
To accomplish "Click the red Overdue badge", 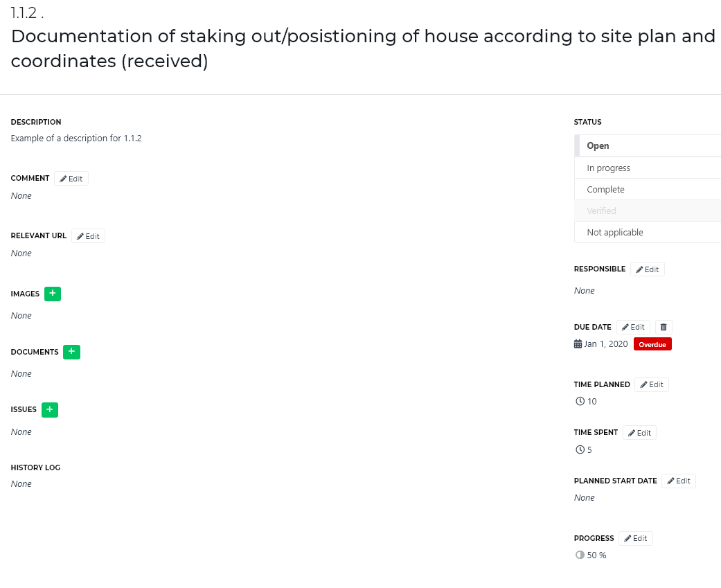I will click(652, 344).
